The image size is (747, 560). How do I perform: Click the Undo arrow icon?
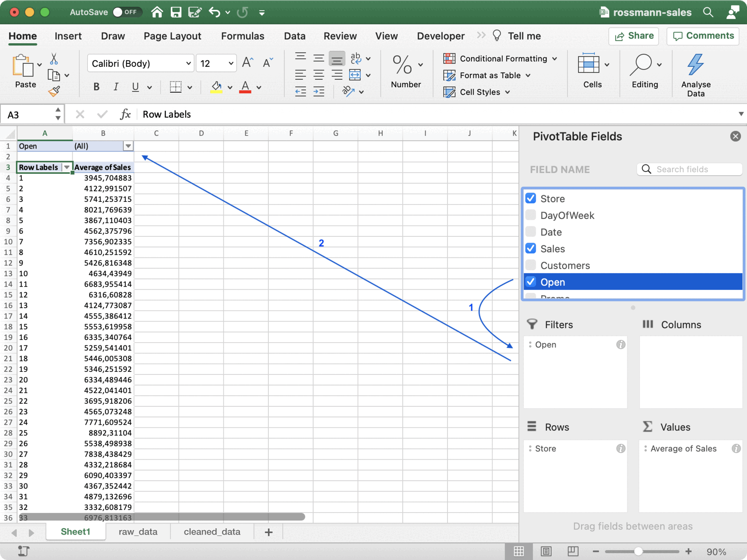[214, 12]
